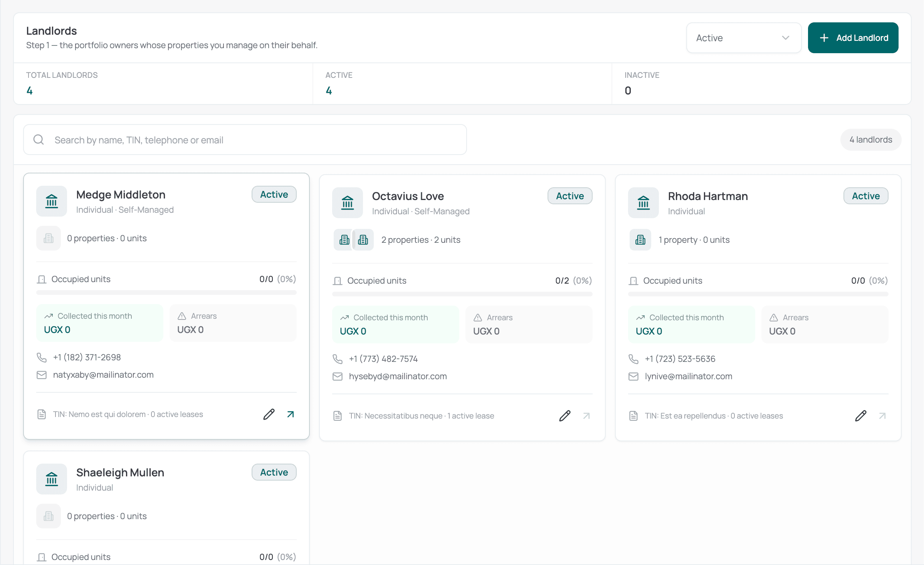Click the phone icon on Medge Middleton's card
924x565 pixels.
point(42,357)
